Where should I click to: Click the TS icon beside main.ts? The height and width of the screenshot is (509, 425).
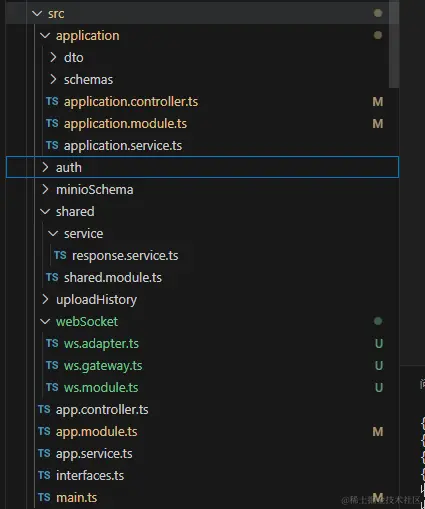point(44,497)
